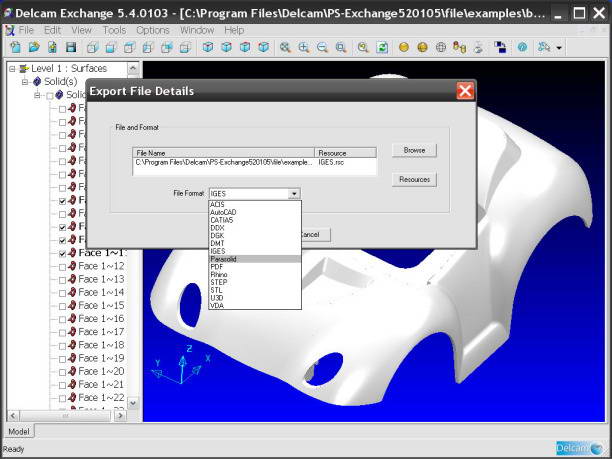
Task: Select the shaded sphere with wireframe lines icon
Action: click(422, 47)
